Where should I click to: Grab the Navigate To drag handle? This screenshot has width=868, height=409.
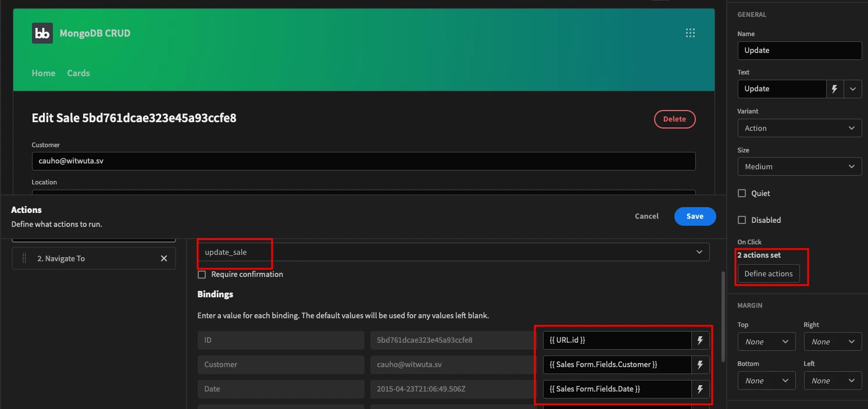24,258
